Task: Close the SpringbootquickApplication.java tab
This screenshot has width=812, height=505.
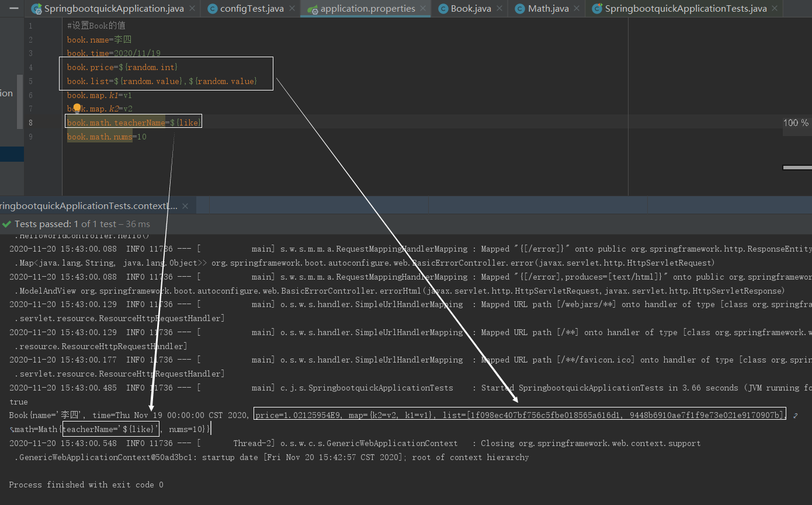Action: point(193,9)
